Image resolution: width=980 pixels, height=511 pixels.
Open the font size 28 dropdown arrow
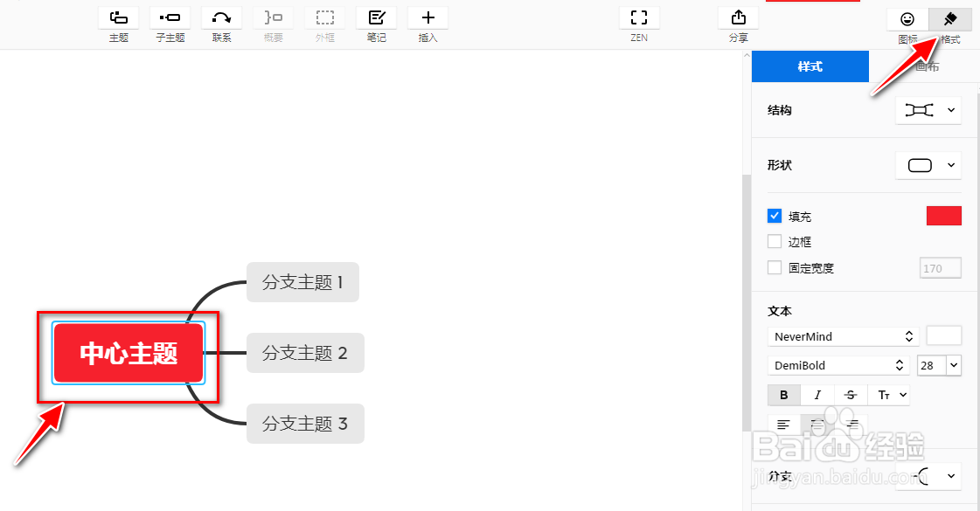coord(954,365)
